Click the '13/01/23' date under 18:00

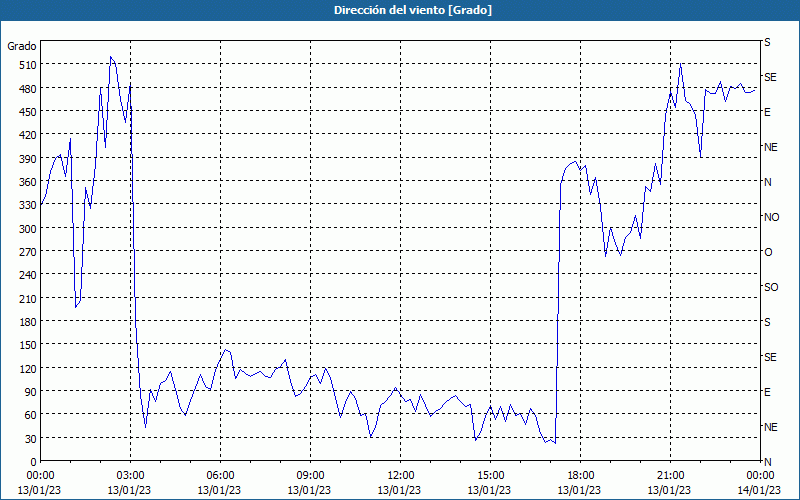coord(579,490)
